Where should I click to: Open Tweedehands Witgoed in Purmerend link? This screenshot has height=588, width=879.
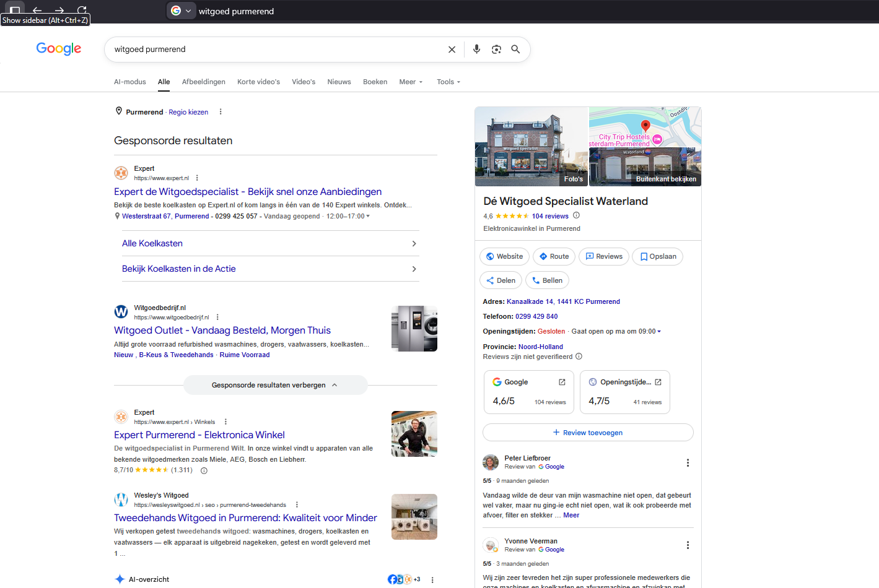click(245, 518)
